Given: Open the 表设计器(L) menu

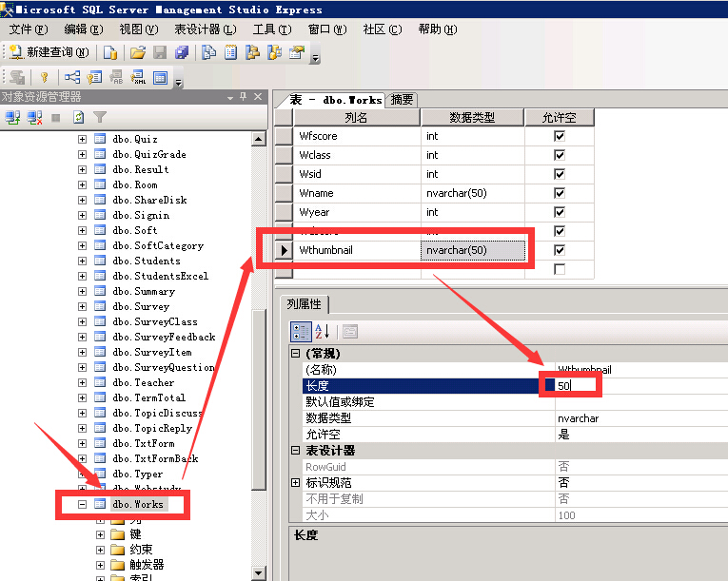Looking at the screenshot, I should point(206,29).
